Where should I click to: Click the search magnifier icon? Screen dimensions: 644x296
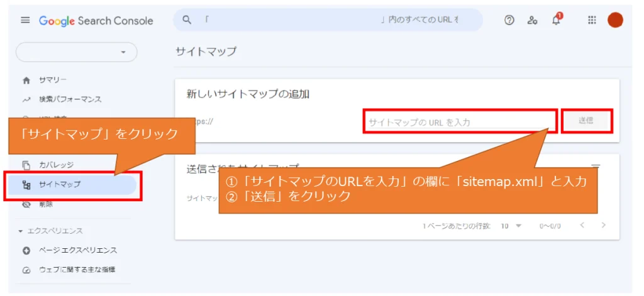[x=187, y=20]
